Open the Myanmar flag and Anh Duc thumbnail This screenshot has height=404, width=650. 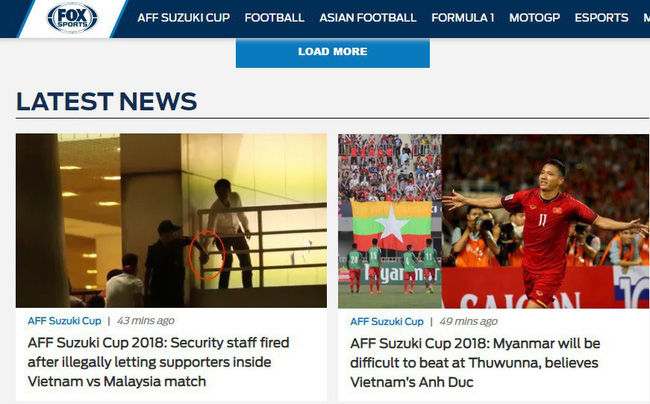[x=493, y=221]
